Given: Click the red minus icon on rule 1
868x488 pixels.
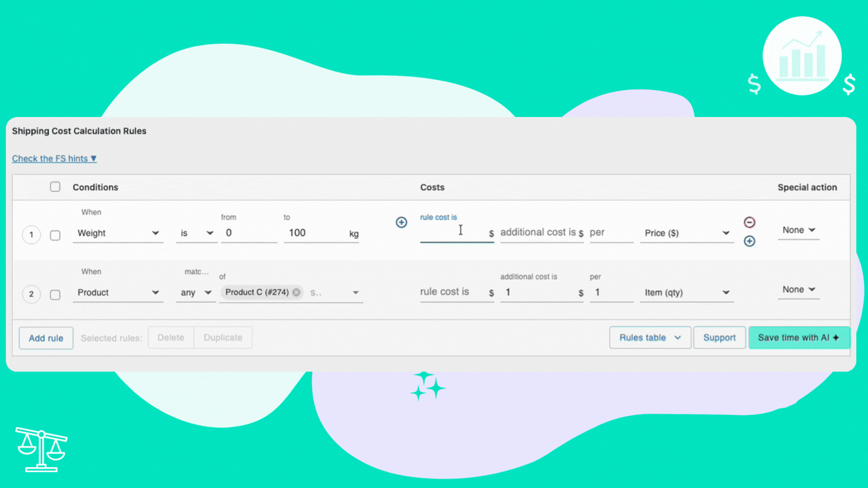Looking at the screenshot, I should point(749,222).
